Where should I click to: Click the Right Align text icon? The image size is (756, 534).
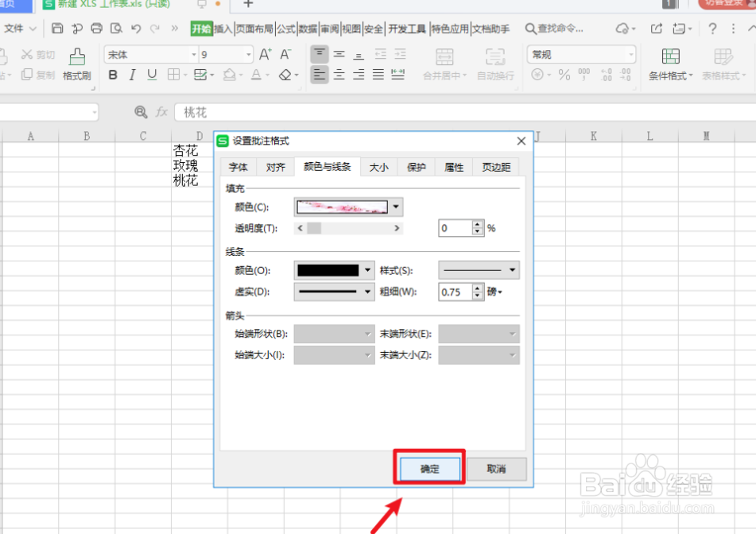click(x=359, y=75)
